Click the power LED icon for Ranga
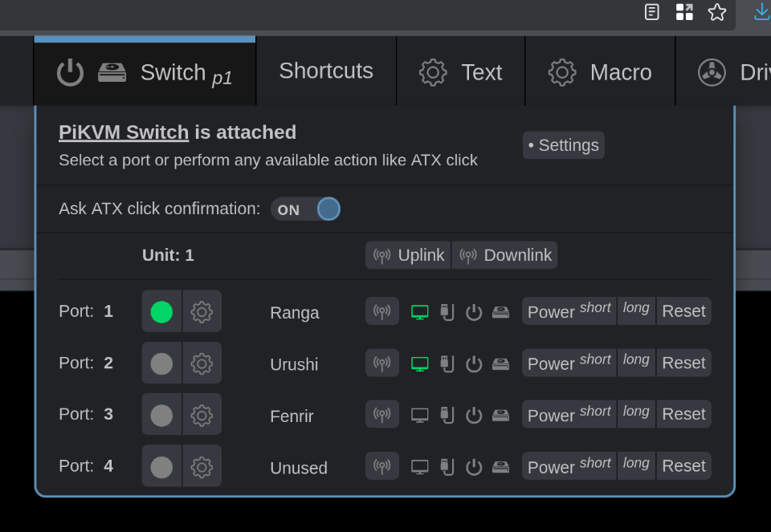 (474, 312)
